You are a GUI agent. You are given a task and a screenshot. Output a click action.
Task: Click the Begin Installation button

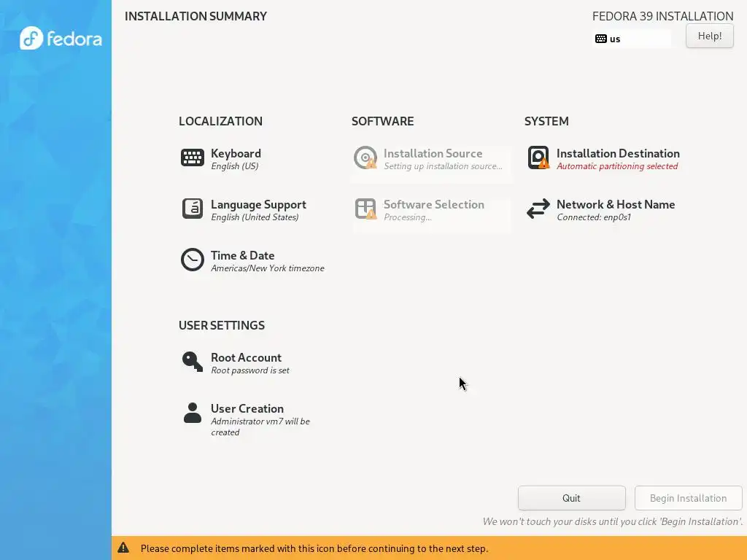(x=688, y=498)
